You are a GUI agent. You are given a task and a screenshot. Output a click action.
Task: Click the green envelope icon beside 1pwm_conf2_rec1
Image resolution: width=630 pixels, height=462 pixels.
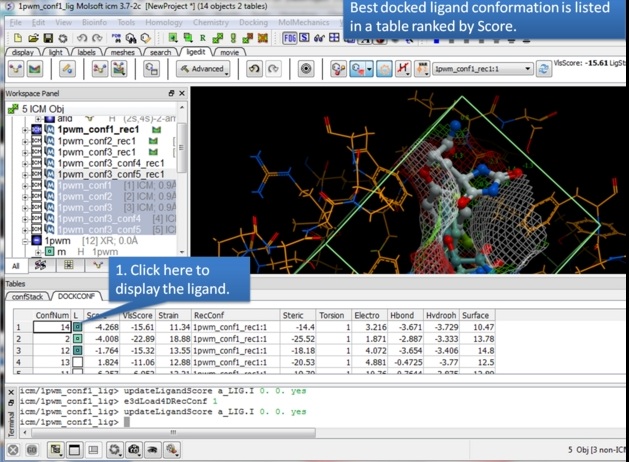click(x=155, y=141)
